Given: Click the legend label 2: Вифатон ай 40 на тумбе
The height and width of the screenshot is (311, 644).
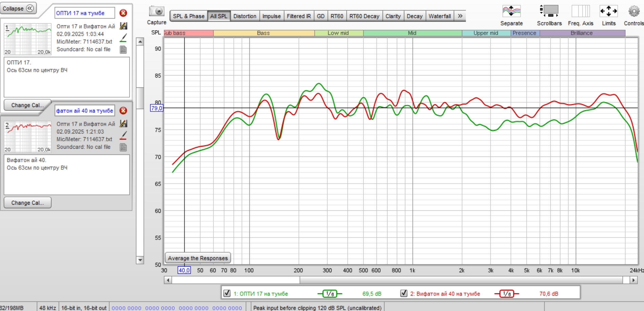Looking at the screenshot, I should pos(445,294).
